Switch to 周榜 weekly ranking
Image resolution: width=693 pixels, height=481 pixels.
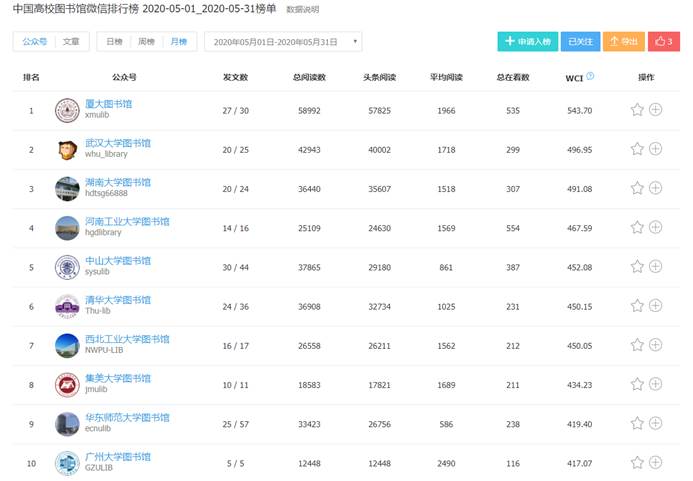point(146,42)
